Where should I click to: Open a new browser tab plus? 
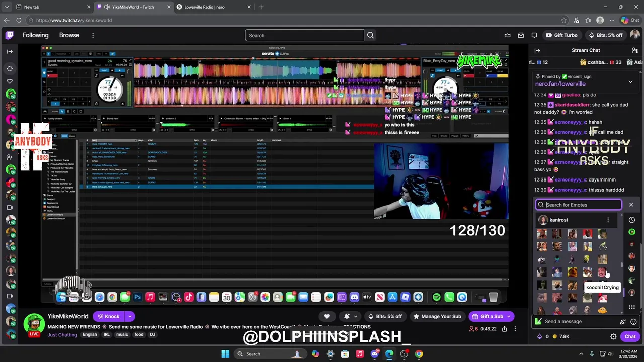pos(261,7)
